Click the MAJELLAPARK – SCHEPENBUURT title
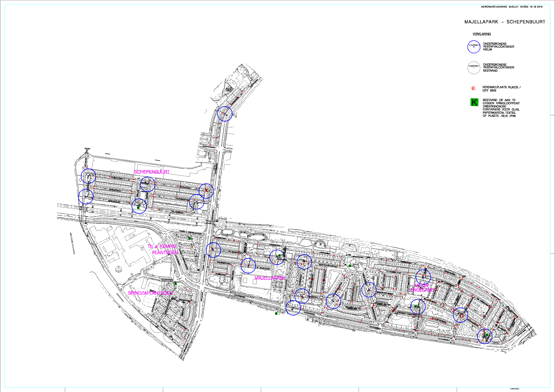This screenshot has height=392, width=555. [505, 22]
